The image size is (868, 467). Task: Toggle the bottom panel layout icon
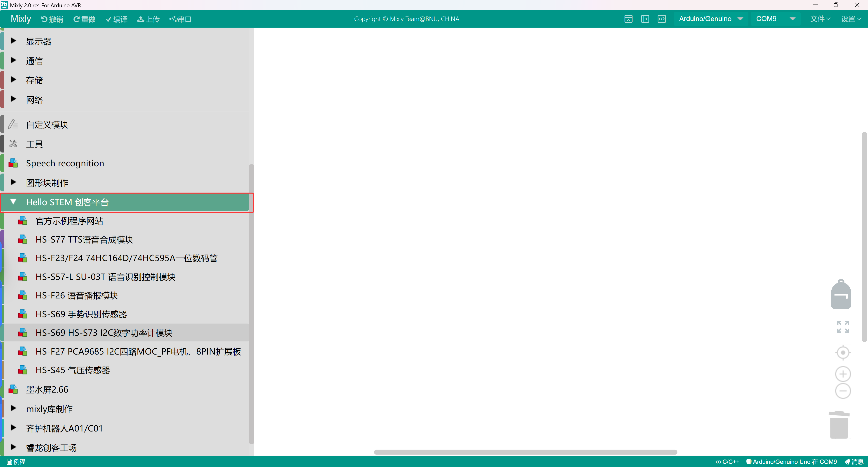pyautogui.click(x=628, y=19)
